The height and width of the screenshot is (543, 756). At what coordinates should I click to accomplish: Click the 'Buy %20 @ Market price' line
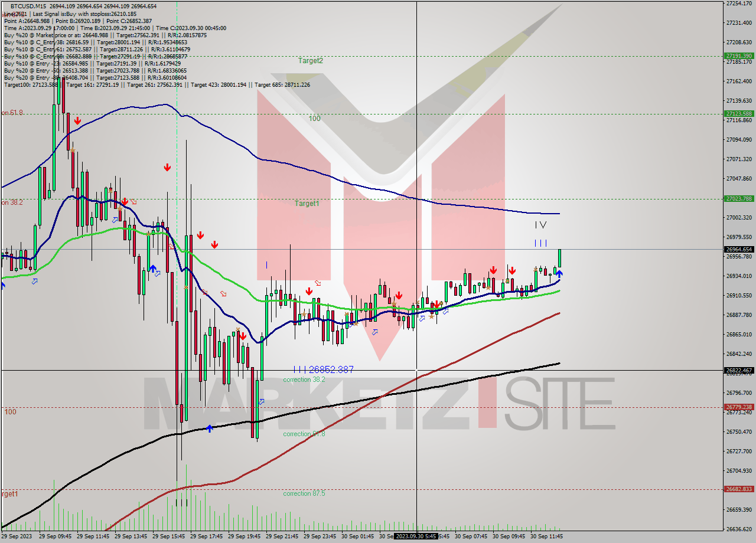pyautogui.click(x=105, y=35)
